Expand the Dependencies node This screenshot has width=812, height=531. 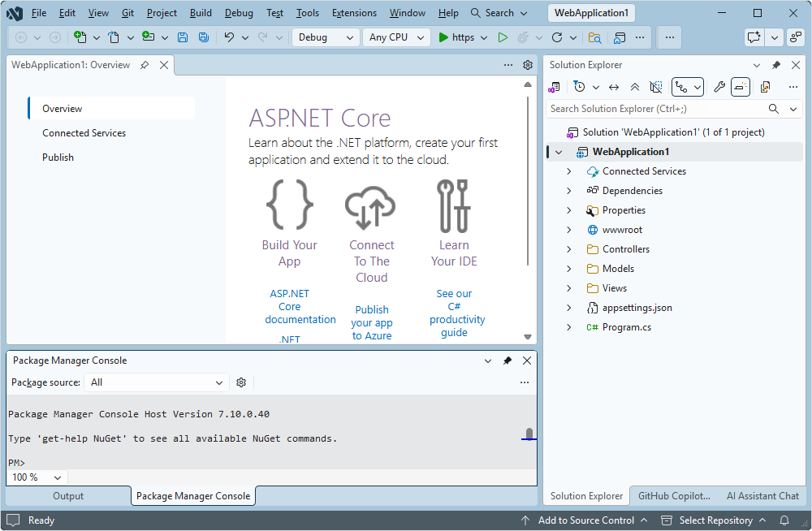pyautogui.click(x=568, y=191)
